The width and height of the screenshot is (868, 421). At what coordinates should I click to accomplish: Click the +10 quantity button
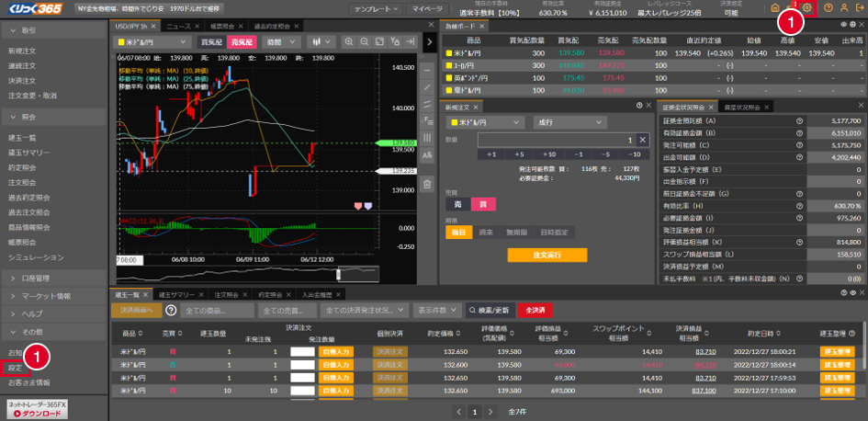coord(549,154)
